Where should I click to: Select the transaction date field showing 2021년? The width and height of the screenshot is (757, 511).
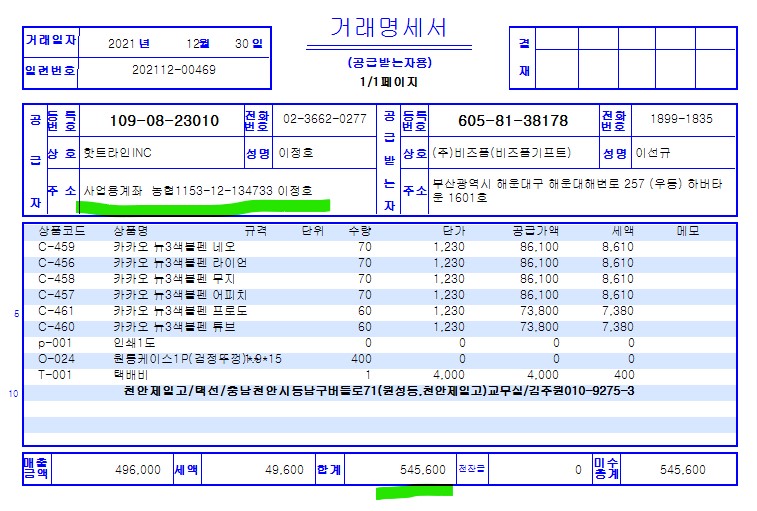coord(128,44)
